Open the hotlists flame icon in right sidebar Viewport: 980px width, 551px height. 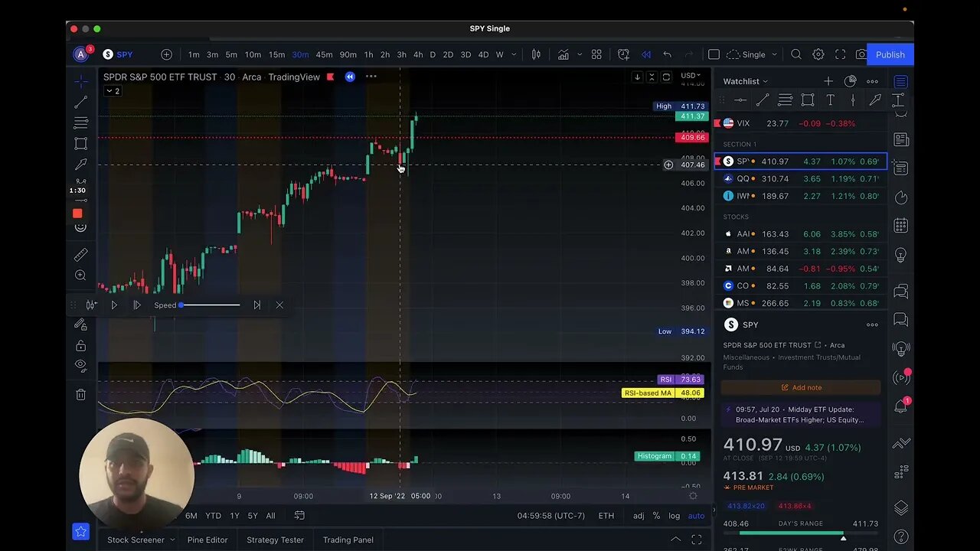tap(901, 197)
